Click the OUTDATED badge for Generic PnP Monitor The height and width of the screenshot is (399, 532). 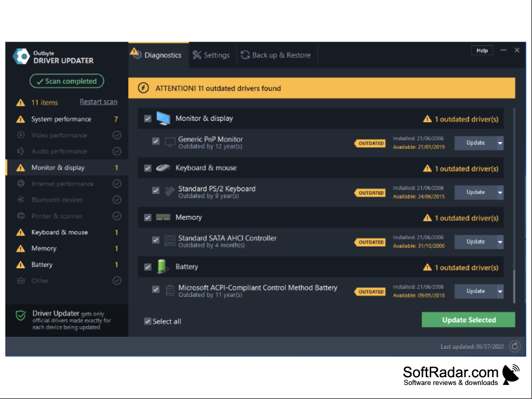click(x=370, y=143)
